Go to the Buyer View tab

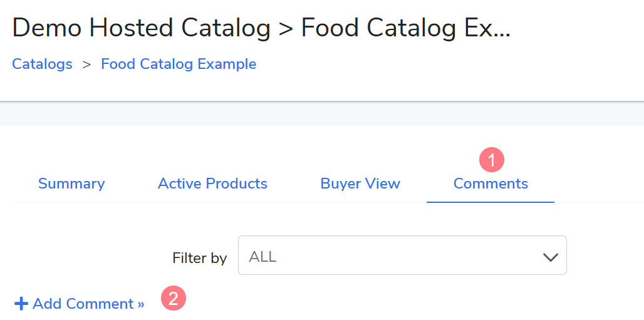[360, 183]
